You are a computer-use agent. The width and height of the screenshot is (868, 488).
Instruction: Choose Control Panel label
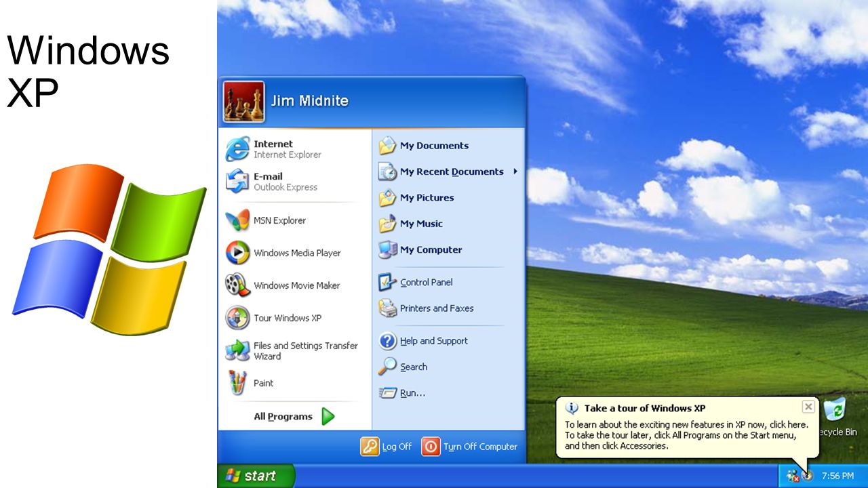tap(426, 282)
